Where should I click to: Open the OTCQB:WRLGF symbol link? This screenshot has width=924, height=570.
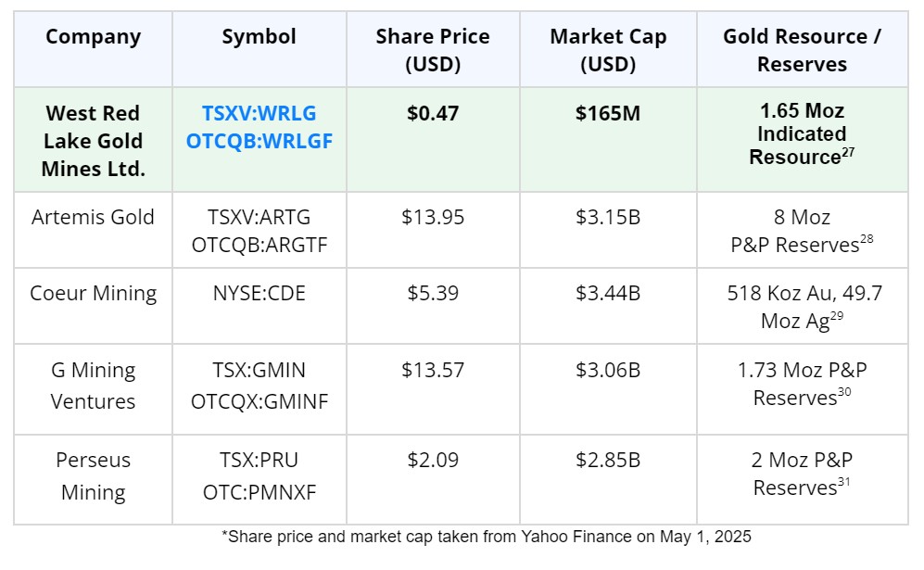259,142
